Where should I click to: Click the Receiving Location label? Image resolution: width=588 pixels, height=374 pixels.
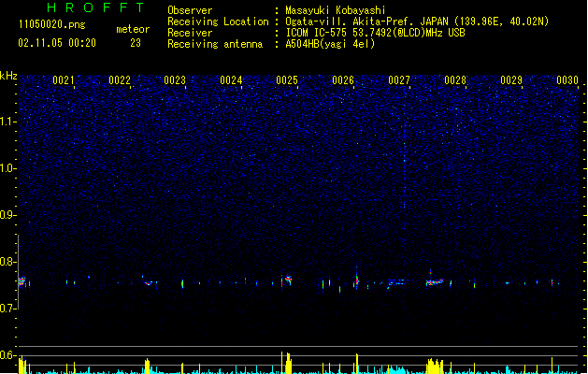coord(218,22)
